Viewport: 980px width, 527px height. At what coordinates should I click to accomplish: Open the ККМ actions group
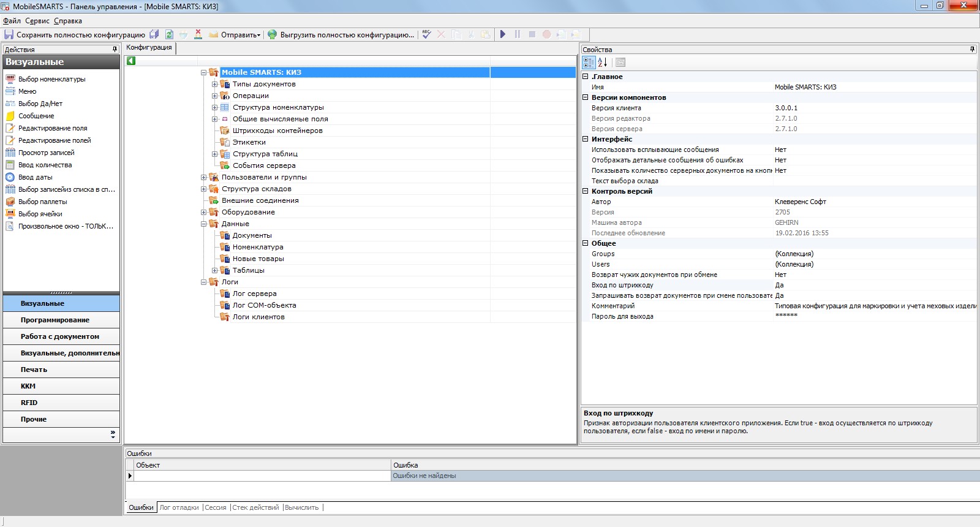tap(61, 386)
